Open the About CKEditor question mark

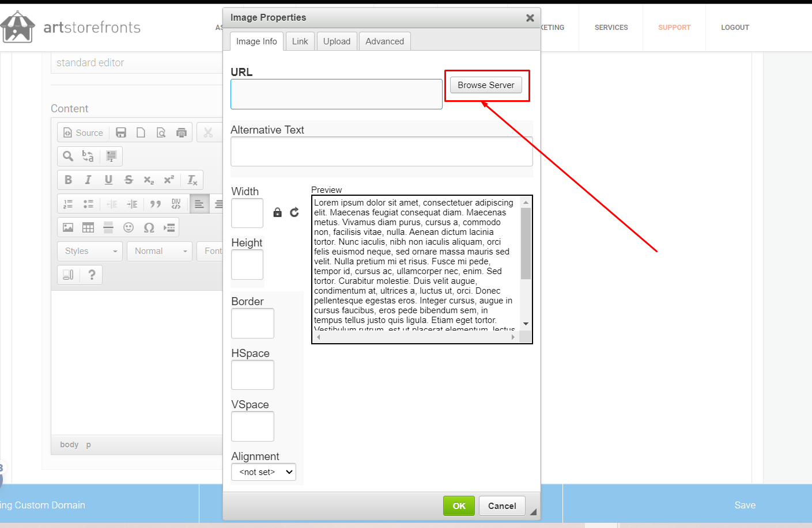92,275
